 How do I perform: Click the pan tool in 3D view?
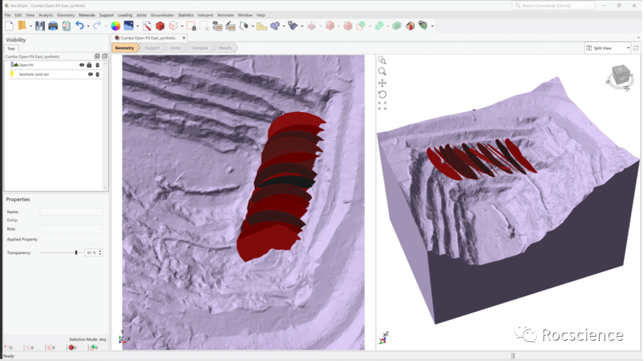coord(382,83)
